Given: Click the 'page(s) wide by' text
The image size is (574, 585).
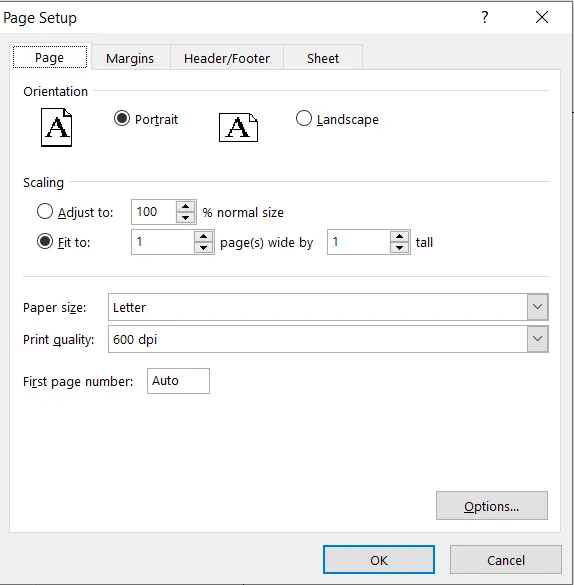Looking at the screenshot, I should click(x=266, y=243).
